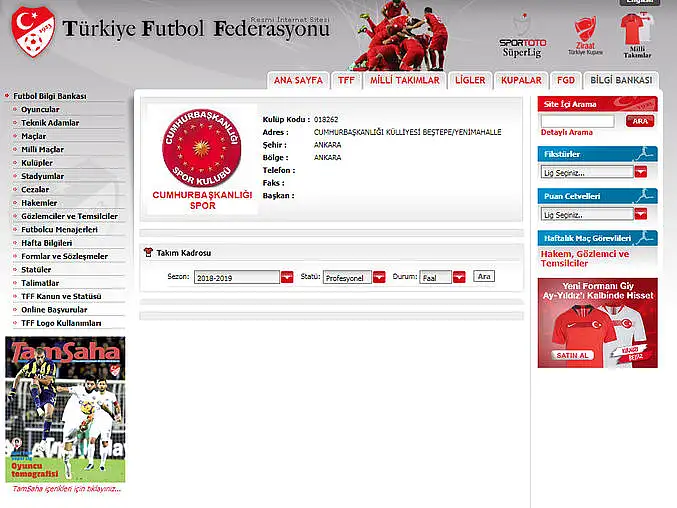Open the LİGLER tab
Viewport: 677px width, 508px height.
(x=469, y=80)
